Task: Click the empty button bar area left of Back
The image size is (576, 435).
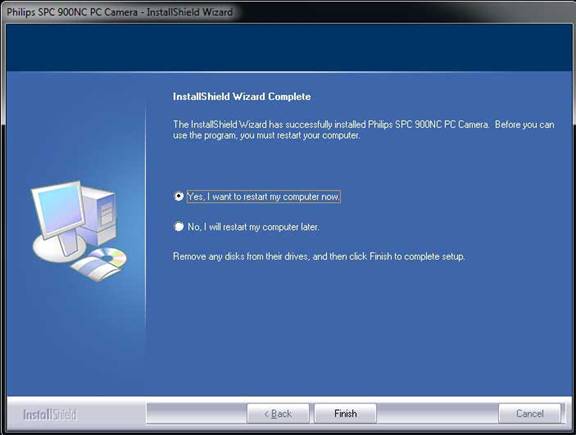Action: pos(197,413)
